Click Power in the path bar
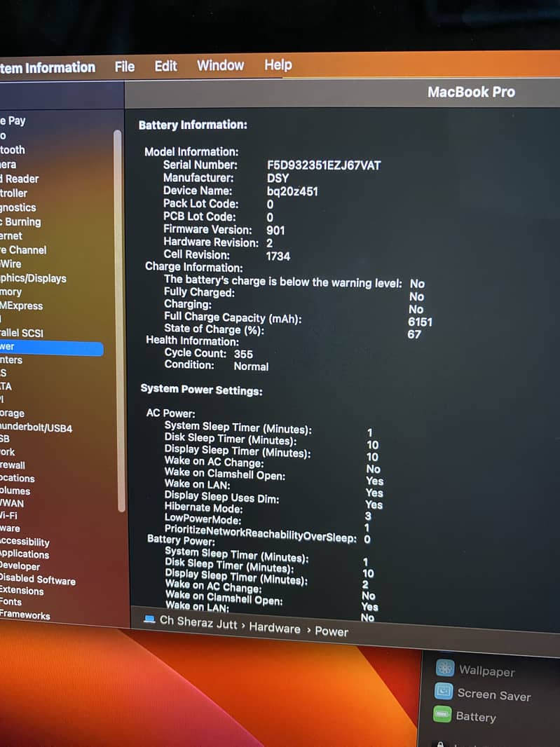The height and width of the screenshot is (747, 560). [332, 631]
